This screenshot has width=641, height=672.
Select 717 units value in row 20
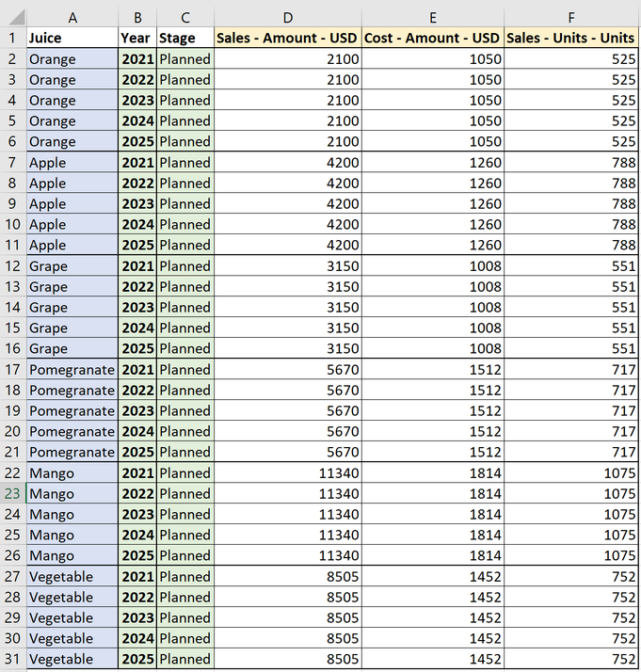(571, 431)
